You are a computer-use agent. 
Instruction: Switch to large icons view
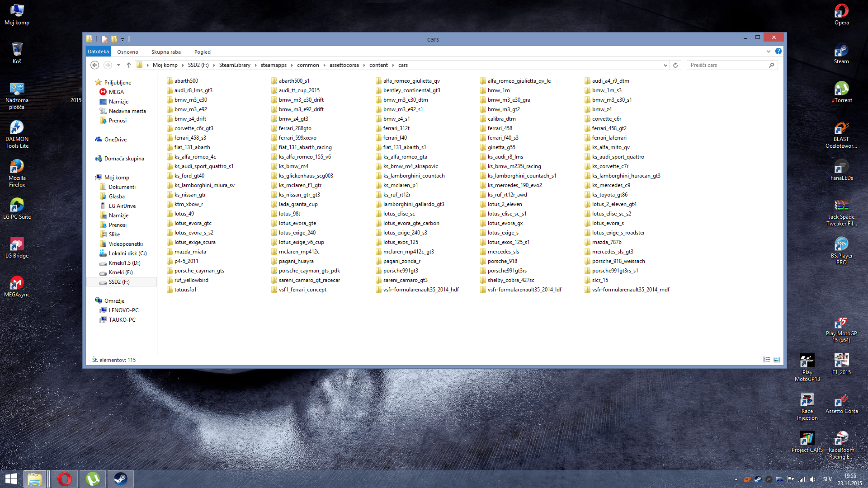tap(777, 360)
